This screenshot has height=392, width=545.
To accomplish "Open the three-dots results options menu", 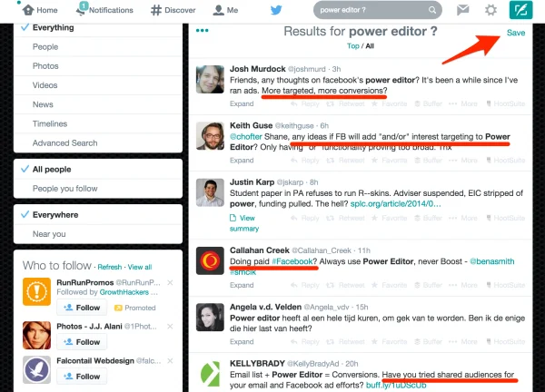I will (x=202, y=31).
